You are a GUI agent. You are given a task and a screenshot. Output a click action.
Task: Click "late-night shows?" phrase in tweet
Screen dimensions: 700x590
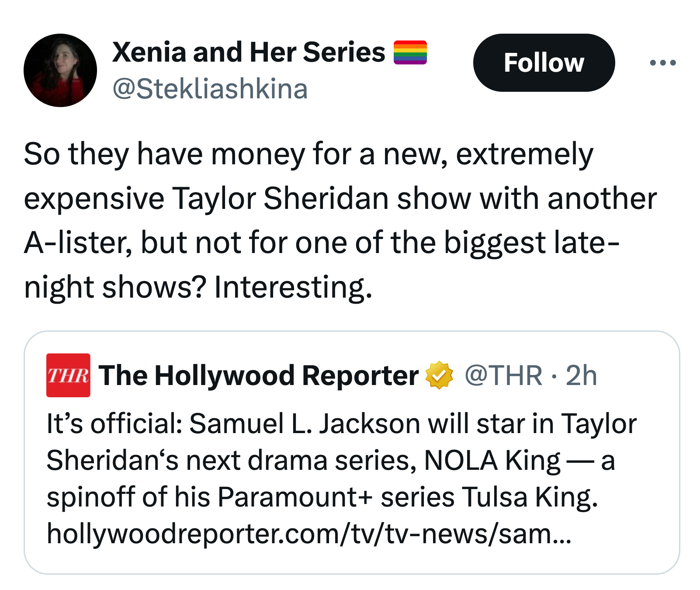pyautogui.click(x=322, y=265)
